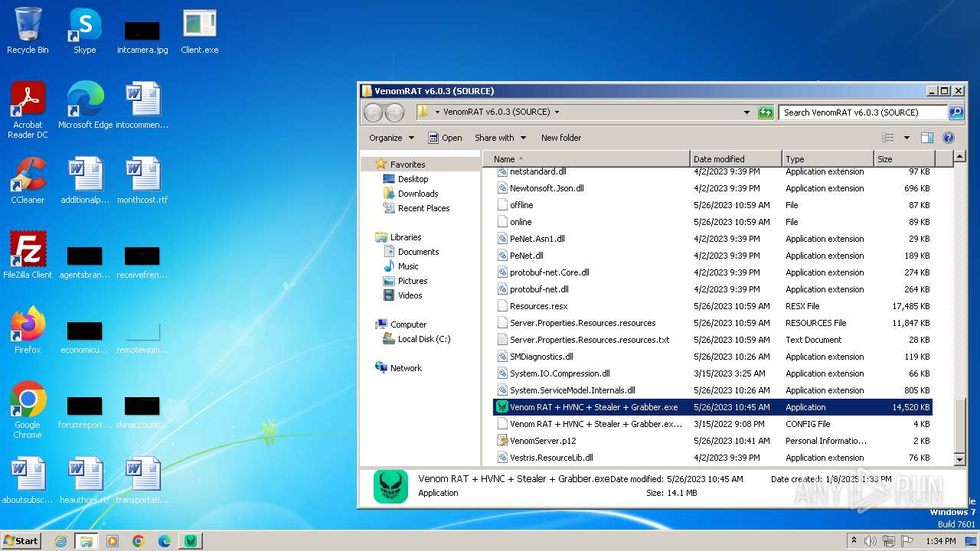
Task: Expand the view options dropdown arrow
Action: pyautogui.click(x=906, y=138)
